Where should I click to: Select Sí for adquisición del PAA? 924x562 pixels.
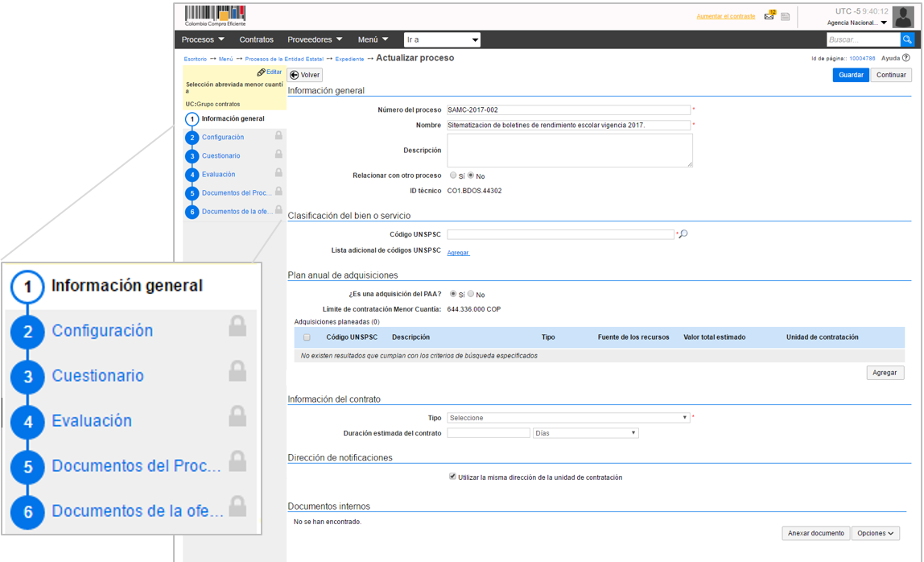pyautogui.click(x=453, y=294)
